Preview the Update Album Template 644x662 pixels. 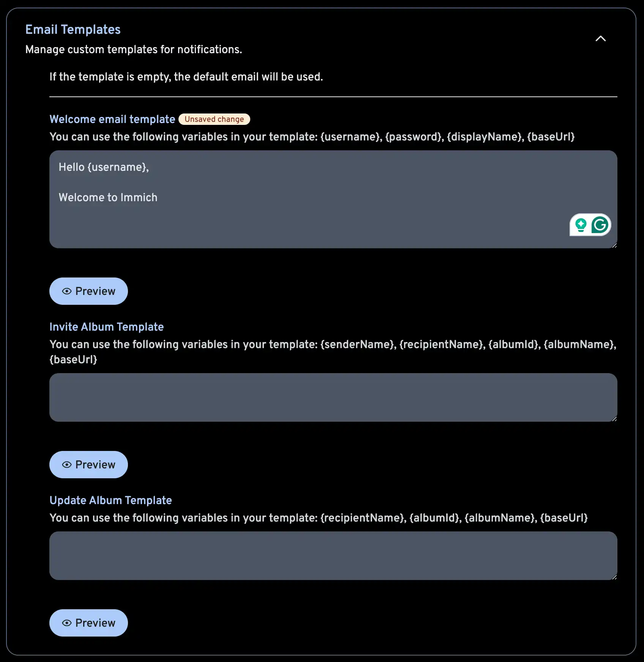(x=88, y=623)
